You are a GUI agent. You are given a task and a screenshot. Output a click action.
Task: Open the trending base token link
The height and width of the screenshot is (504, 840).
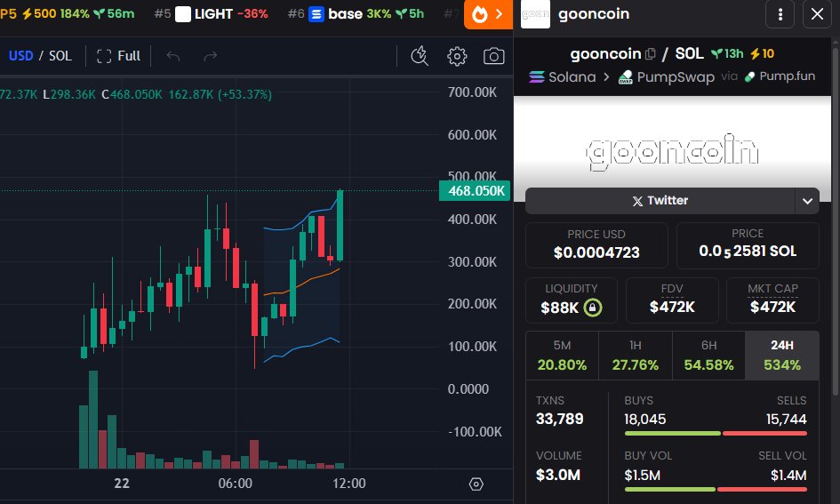[x=356, y=14]
